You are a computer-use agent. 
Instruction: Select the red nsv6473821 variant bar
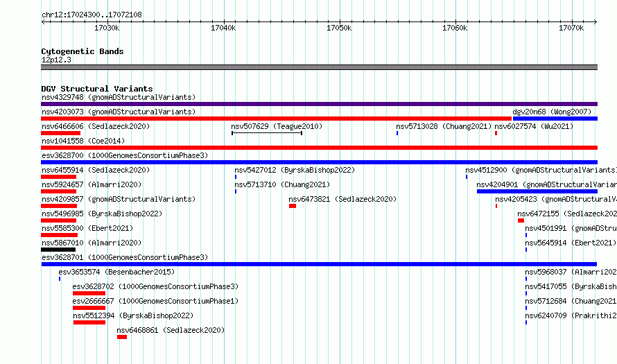(293, 206)
